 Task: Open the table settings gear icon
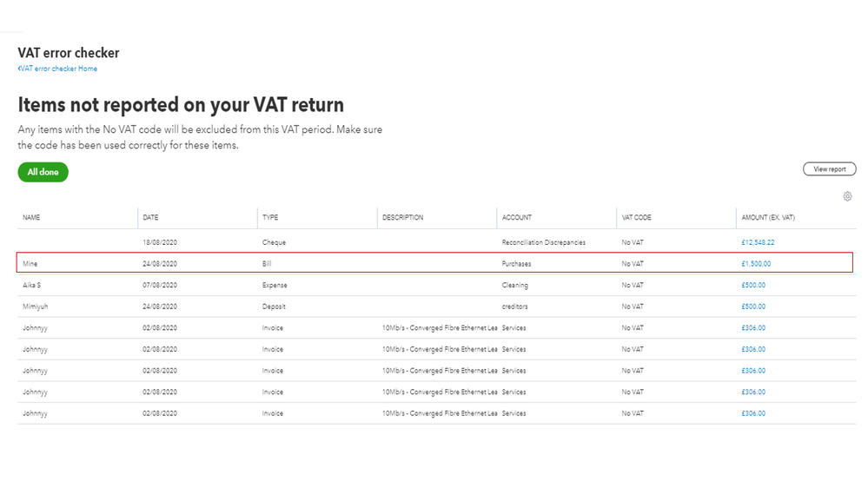[x=847, y=196]
